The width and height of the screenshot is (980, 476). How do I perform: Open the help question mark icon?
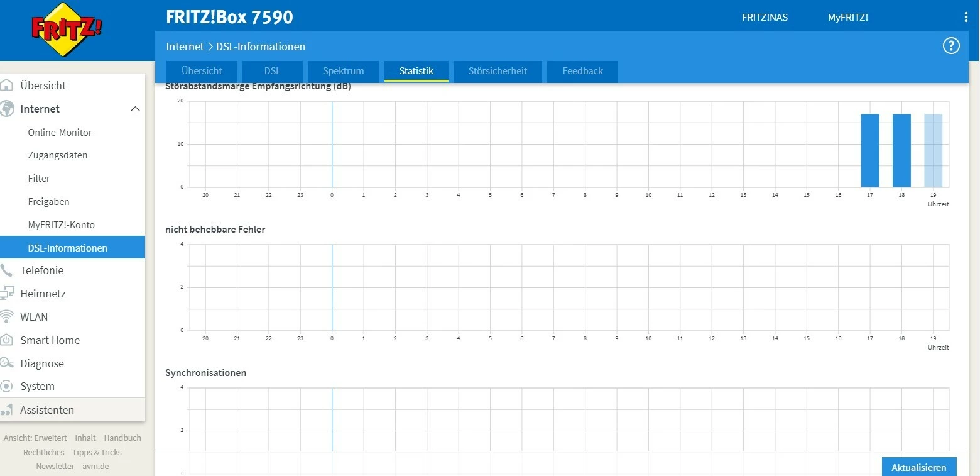[x=951, y=46]
